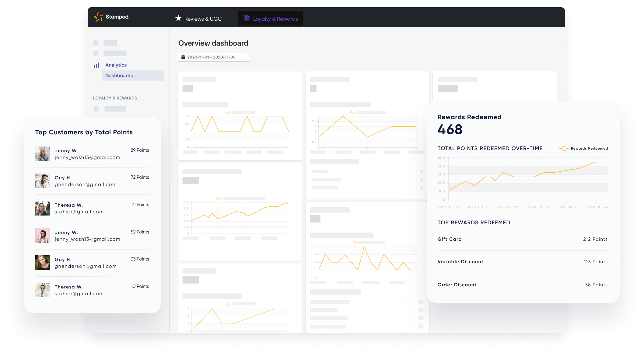644x352 pixels.
Task: Click Theresa W. 71 Points avatar
Action: [43, 208]
